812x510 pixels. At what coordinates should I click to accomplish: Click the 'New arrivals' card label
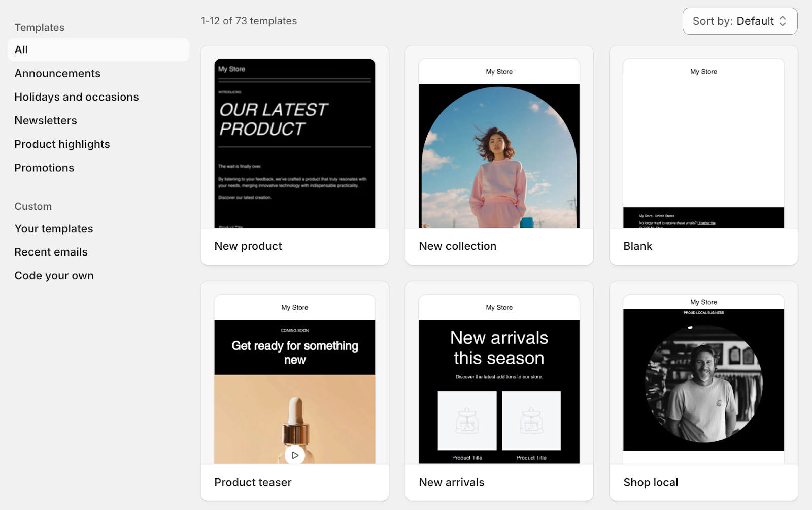[452, 483]
